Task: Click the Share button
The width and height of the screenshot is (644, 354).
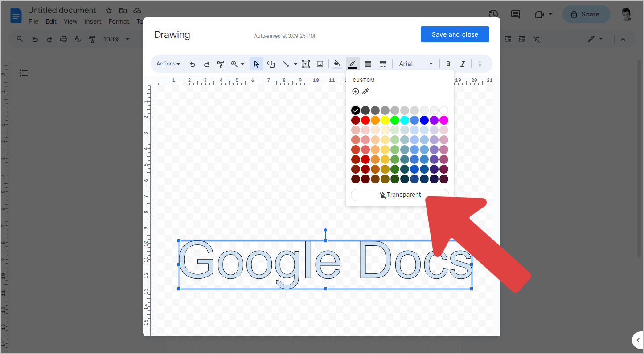Action: coord(586,14)
